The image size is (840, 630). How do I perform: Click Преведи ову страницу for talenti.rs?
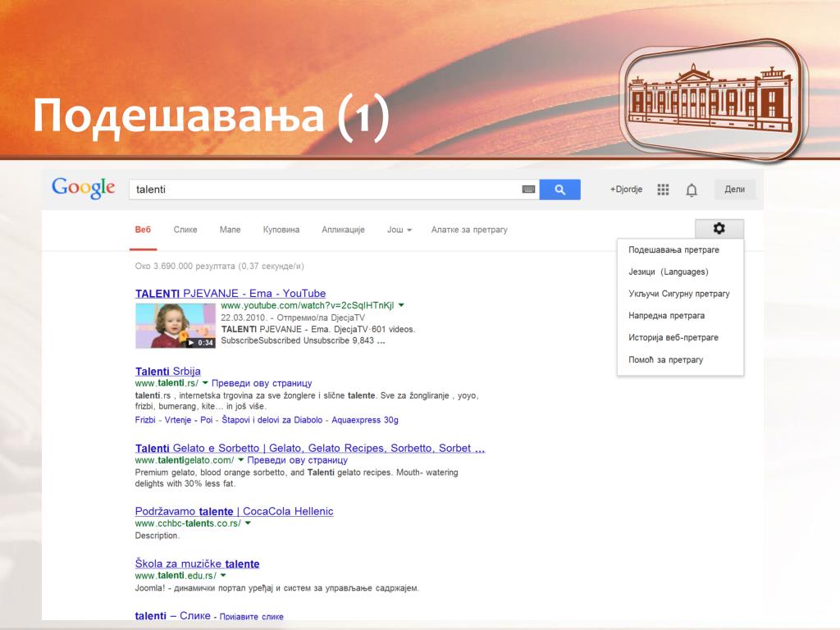tap(262, 384)
